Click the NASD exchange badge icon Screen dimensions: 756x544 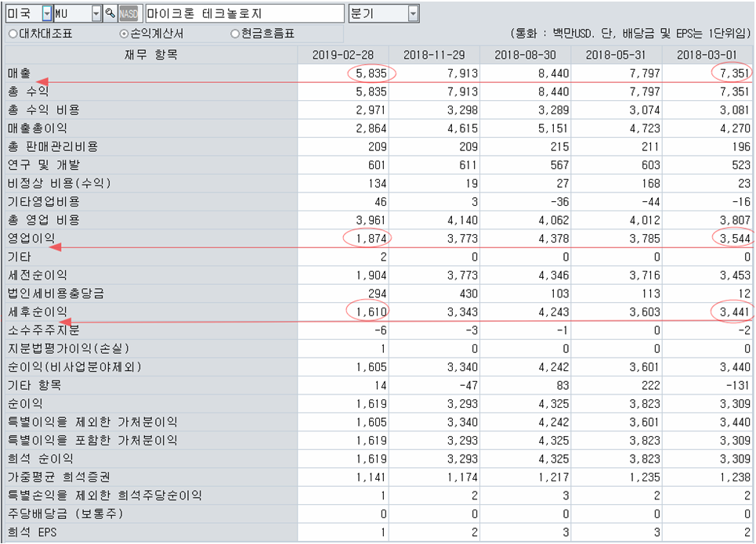[129, 14]
